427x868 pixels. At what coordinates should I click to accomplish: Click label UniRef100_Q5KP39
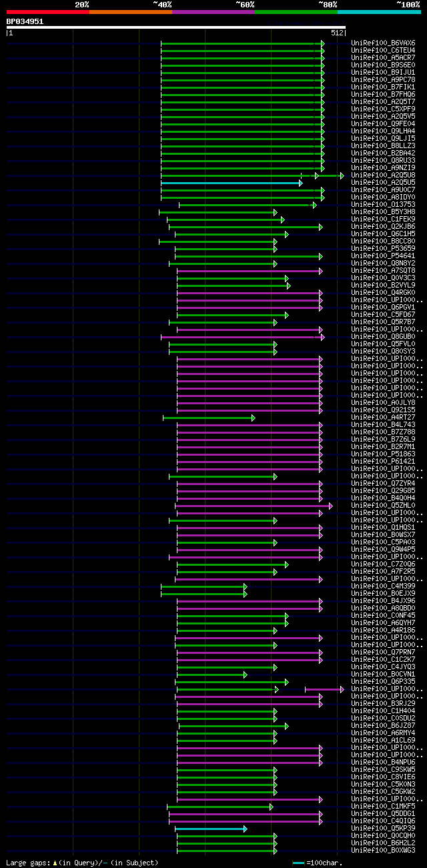click(x=383, y=829)
